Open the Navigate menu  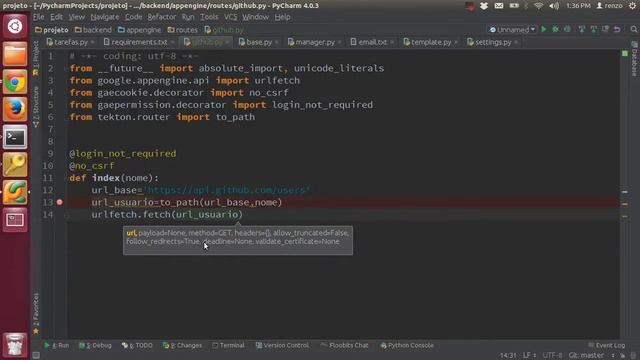pyautogui.click(x=104, y=17)
